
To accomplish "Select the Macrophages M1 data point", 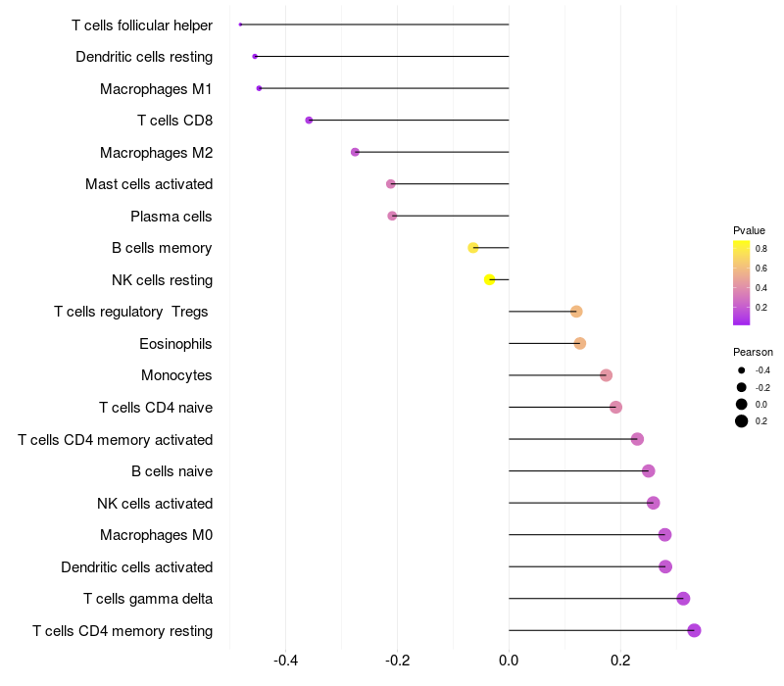I will (259, 88).
